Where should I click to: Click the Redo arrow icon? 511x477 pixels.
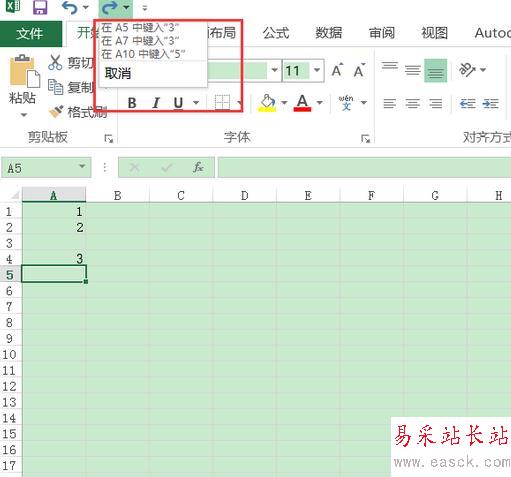[109, 7]
